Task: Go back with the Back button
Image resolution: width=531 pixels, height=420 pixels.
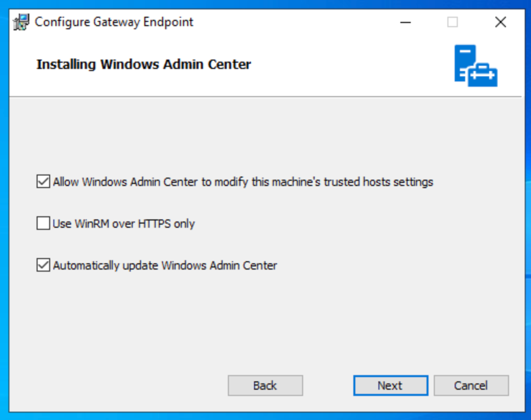Action: point(265,386)
